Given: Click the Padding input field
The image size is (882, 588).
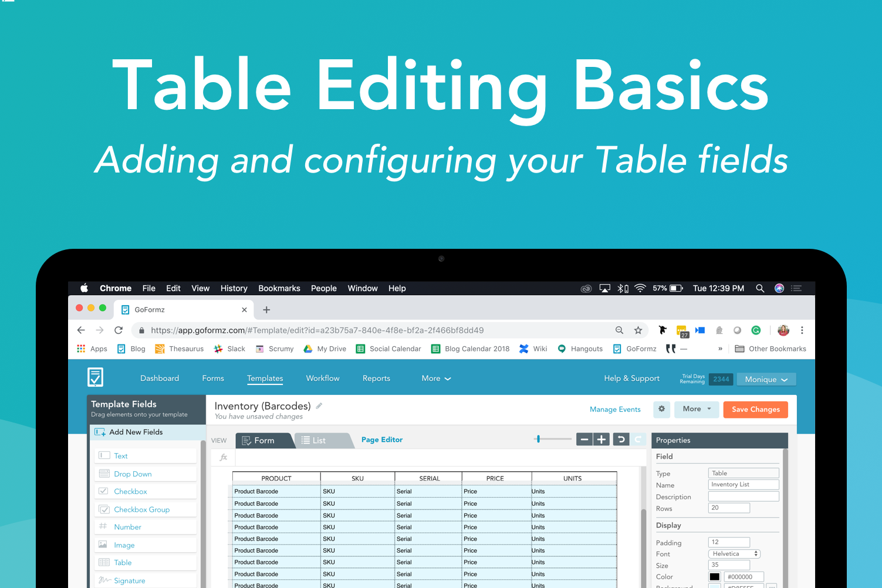Looking at the screenshot, I should click(729, 542).
